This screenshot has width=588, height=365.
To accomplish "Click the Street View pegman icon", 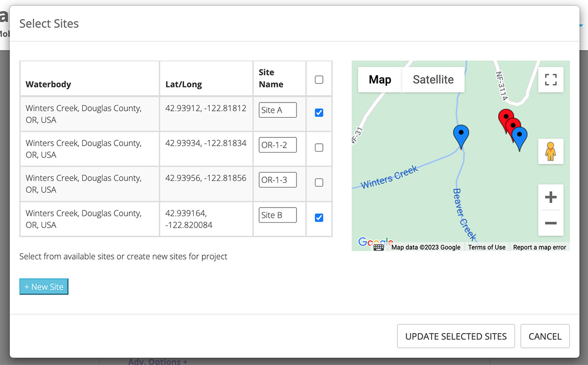I will click(551, 151).
